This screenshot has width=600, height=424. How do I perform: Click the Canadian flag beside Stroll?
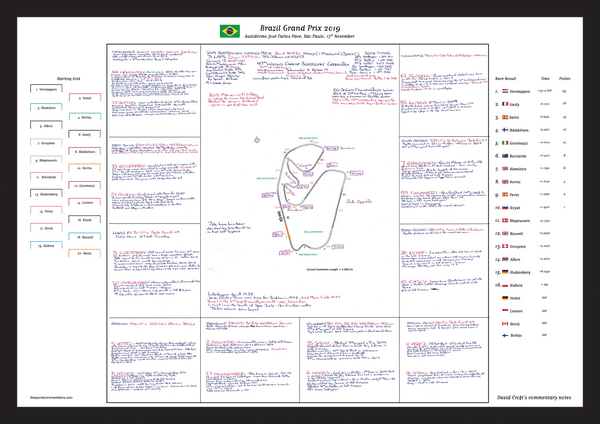click(x=505, y=324)
